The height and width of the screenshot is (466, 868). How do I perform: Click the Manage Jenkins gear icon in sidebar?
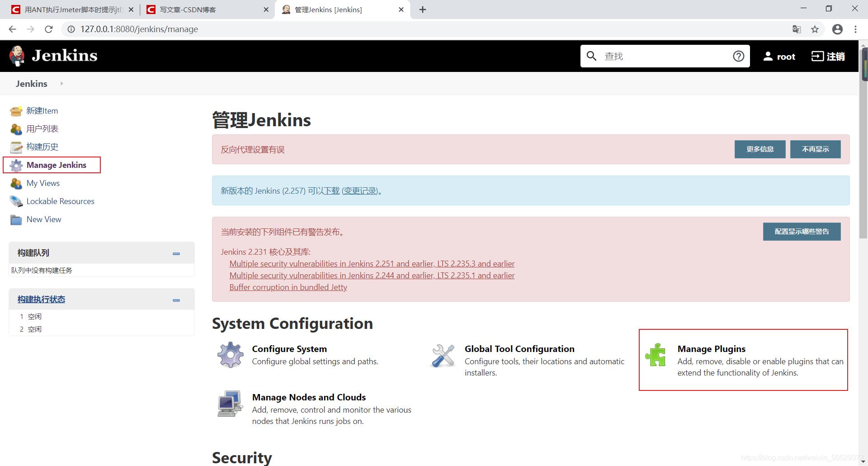(16, 165)
